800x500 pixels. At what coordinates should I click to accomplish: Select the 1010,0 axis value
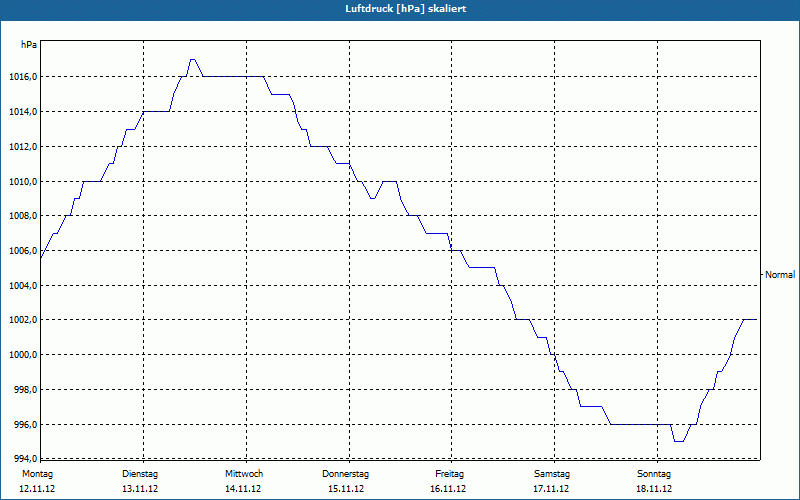[23, 182]
